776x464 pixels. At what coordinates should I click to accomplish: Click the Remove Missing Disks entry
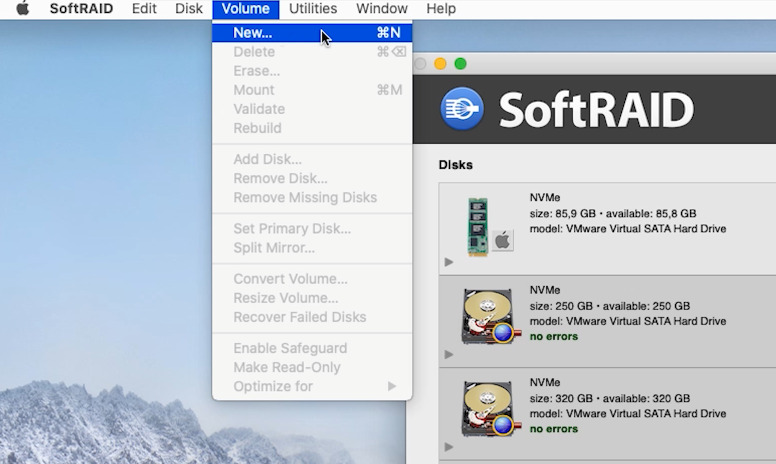point(312,197)
